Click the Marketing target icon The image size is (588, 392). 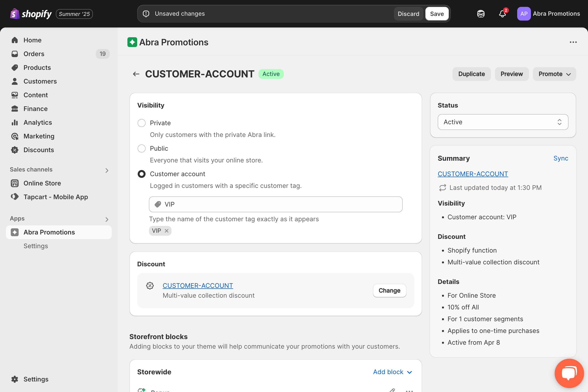pyautogui.click(x=15, y=136)
